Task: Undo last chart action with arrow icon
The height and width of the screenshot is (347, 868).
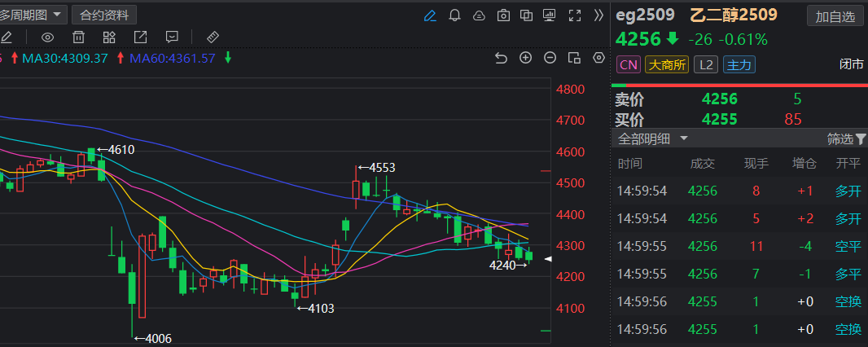Action: point(501,57)
